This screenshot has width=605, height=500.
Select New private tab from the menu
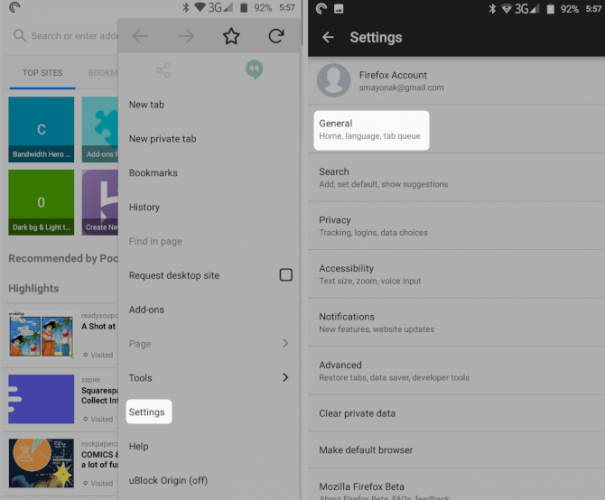click(209, 139)
